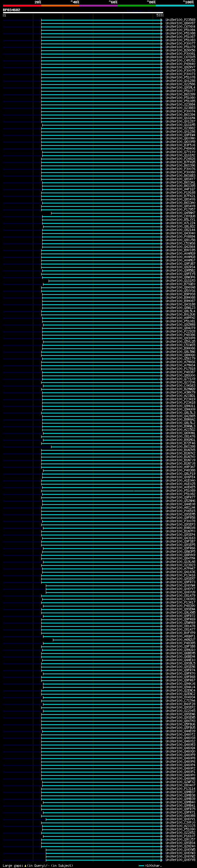Click the BP034602 query name
The image size is (197, 868).
point(11,10)
